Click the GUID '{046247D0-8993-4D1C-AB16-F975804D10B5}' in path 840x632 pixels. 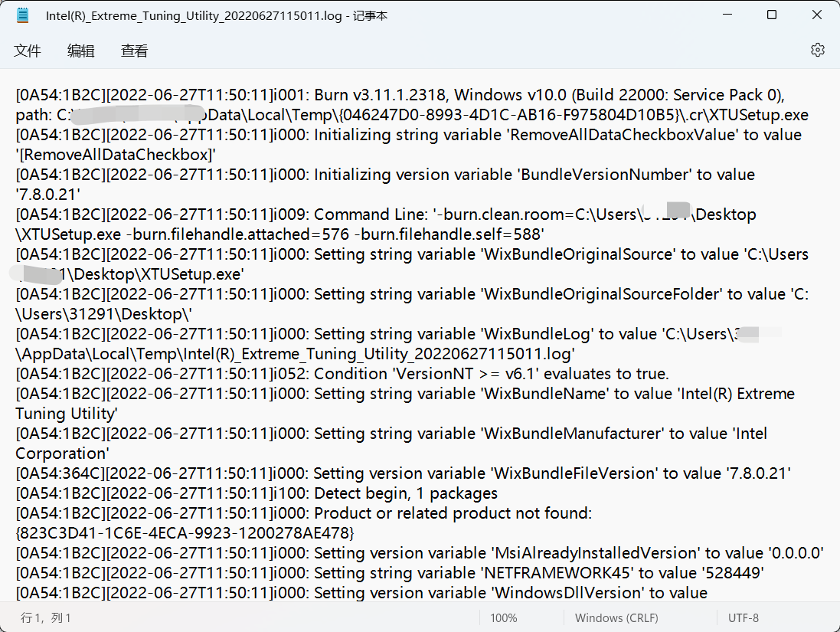[508, 115]
